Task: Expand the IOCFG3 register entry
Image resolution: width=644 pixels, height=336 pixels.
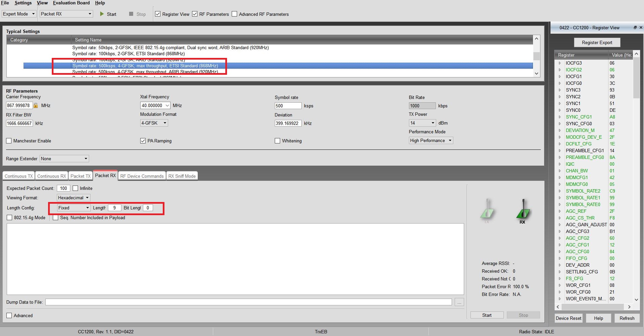Action: pyautogui.click(x=559, y=63)
